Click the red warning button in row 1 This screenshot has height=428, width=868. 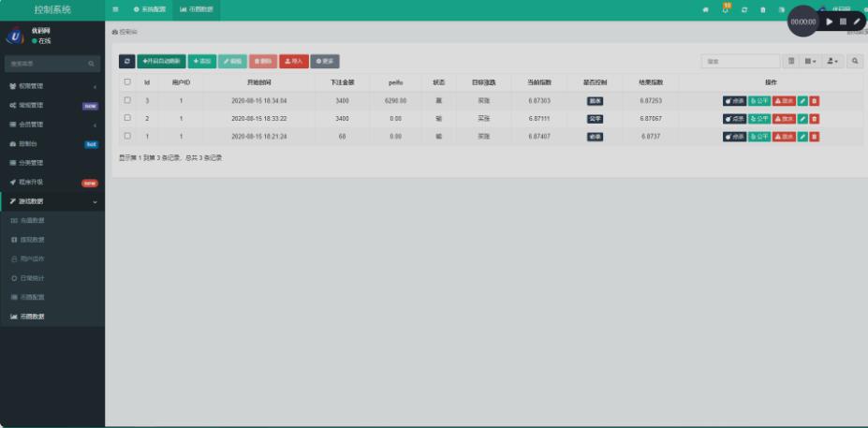coord(784,136)
